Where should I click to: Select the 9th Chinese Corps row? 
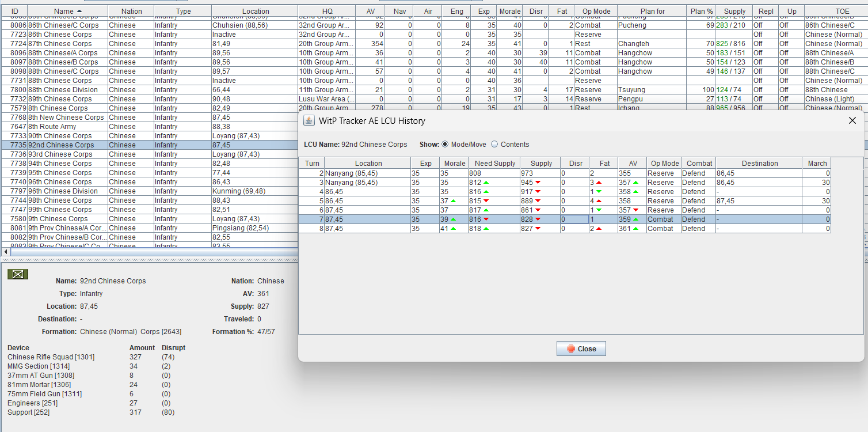click(150, 219)
